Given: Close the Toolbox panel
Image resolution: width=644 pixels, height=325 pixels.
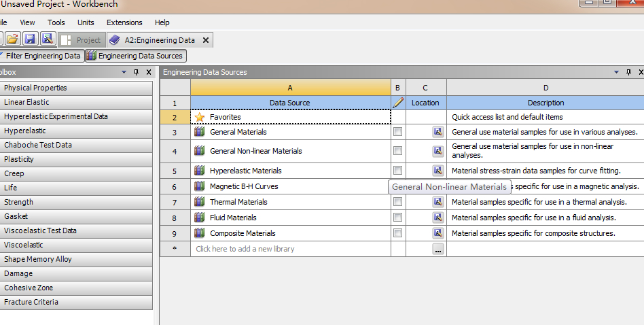Looking at the screenshot, I should pos(149,72).
